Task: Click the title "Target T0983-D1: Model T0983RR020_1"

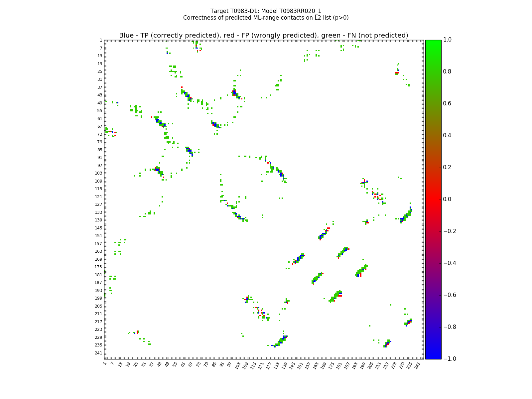Action: pos(266,11)
